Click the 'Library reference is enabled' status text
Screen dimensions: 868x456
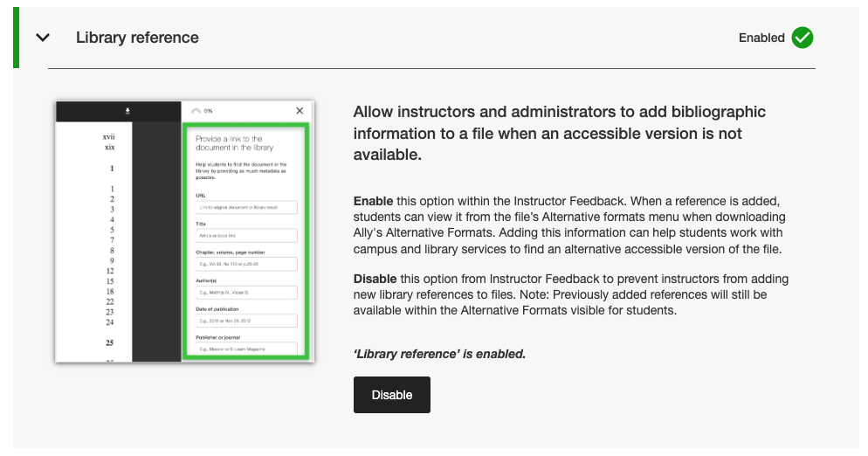(x=439, y=354)
